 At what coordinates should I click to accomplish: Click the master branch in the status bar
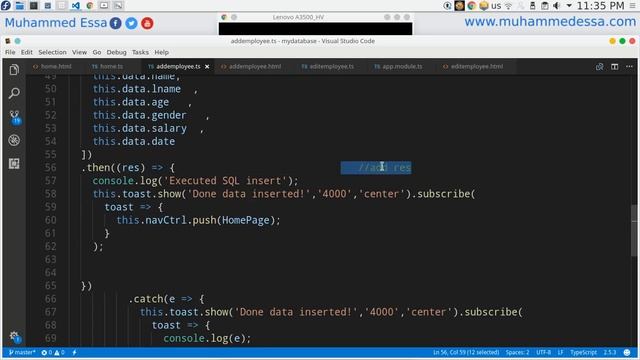click(x=22, y=352)
